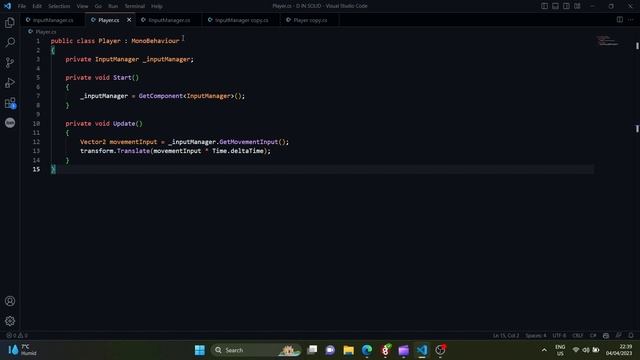Toggle the primary side bar layout icon
640x360 pixels.
click(544, 6)
